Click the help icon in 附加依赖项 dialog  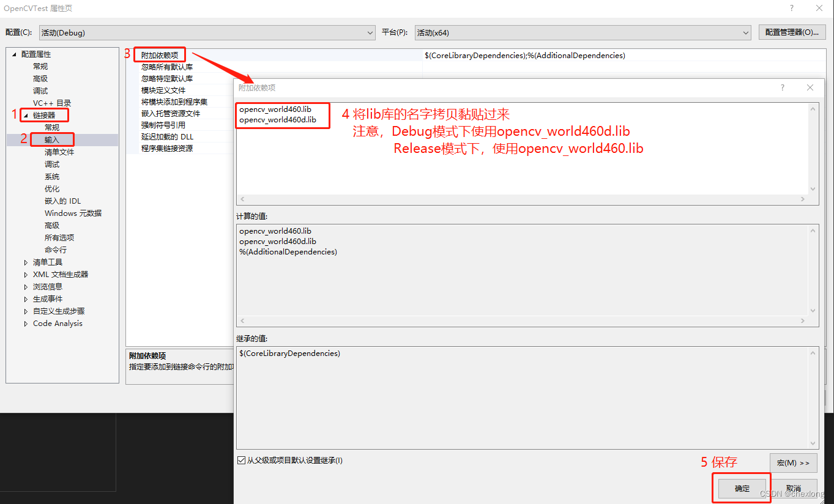tap(782, 87)
